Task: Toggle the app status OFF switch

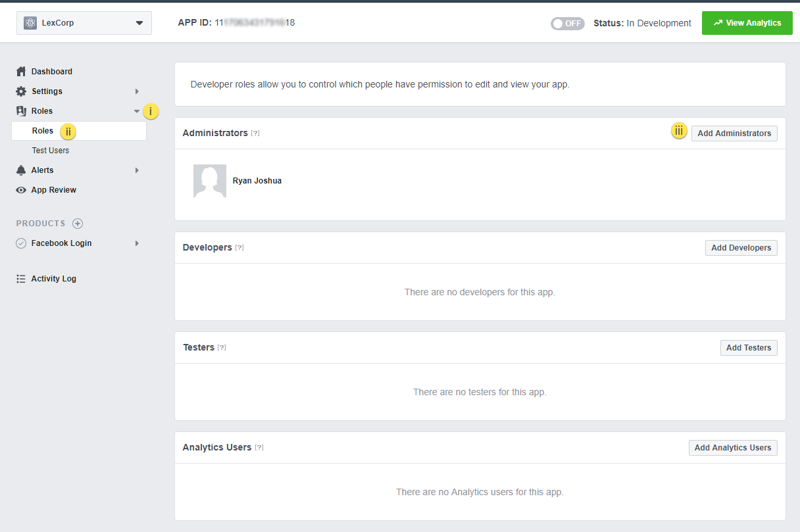Action: pyautogui.click(x=567, y=23)
